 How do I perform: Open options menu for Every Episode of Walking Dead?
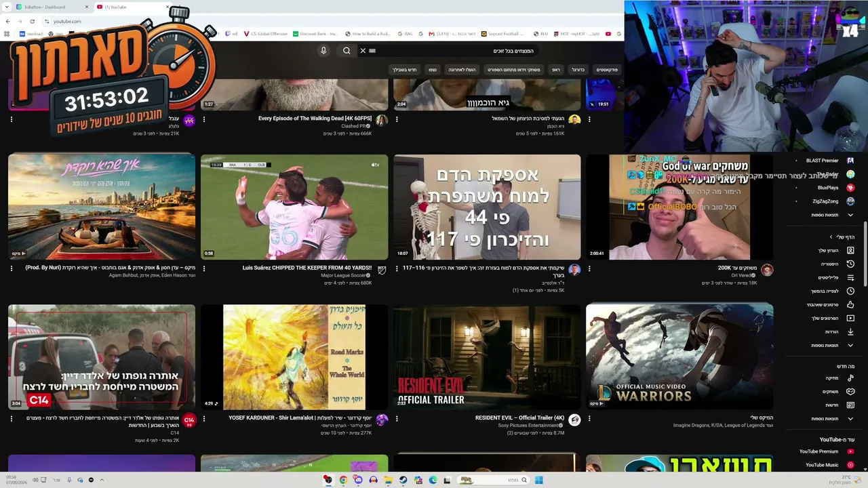[x=204, y=119]
